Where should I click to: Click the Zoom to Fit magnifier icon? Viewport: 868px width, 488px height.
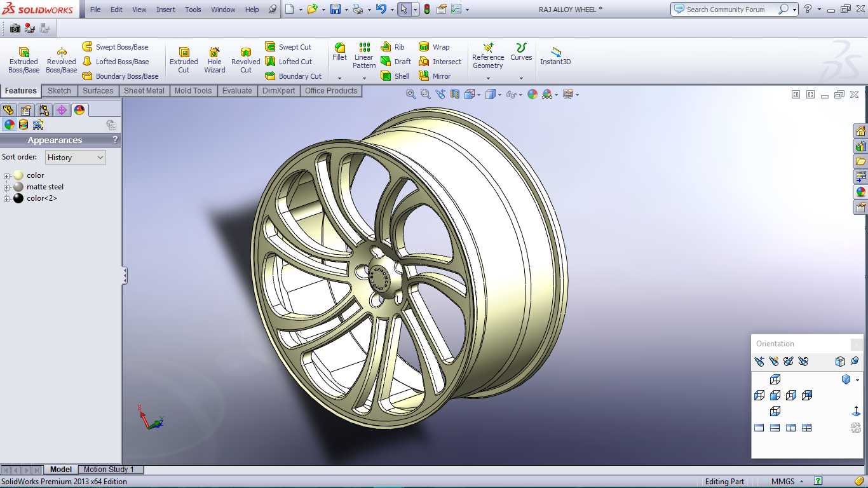click(410, 94)
